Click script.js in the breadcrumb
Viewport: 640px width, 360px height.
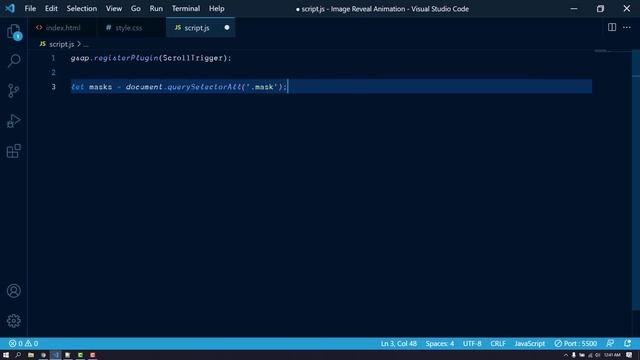[x=62, y=44]
